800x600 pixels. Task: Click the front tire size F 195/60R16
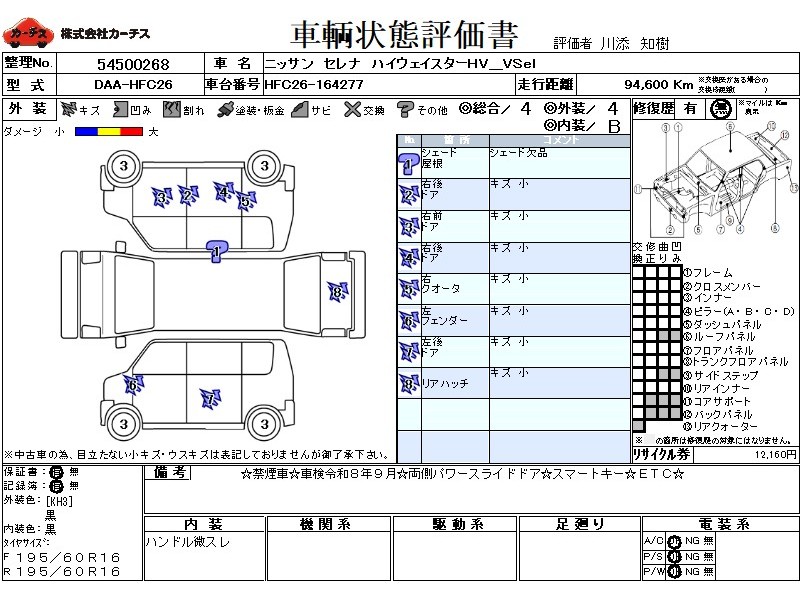click(62, 558)
